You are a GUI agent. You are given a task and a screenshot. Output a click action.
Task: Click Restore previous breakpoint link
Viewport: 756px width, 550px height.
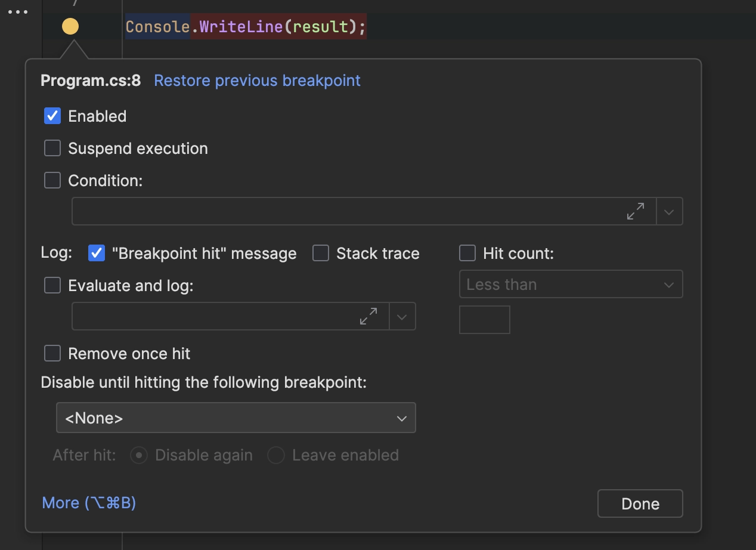(x=258, y=81)
